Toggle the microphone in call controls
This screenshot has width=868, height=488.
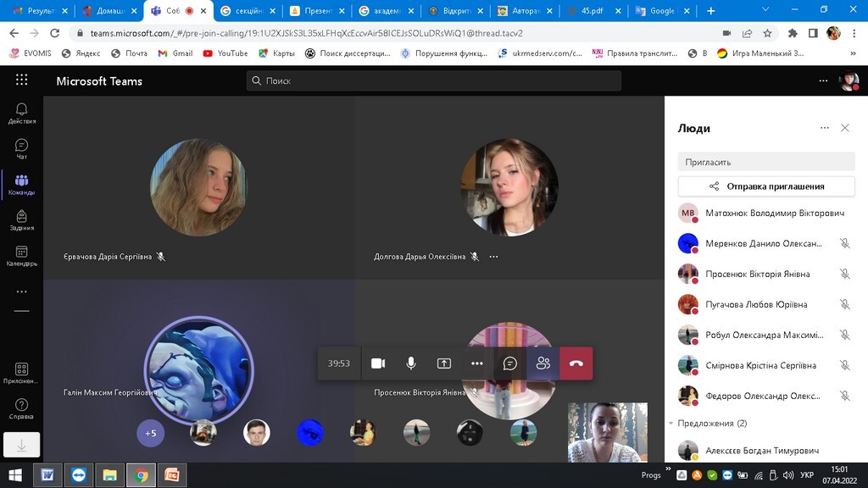point(411,363)
